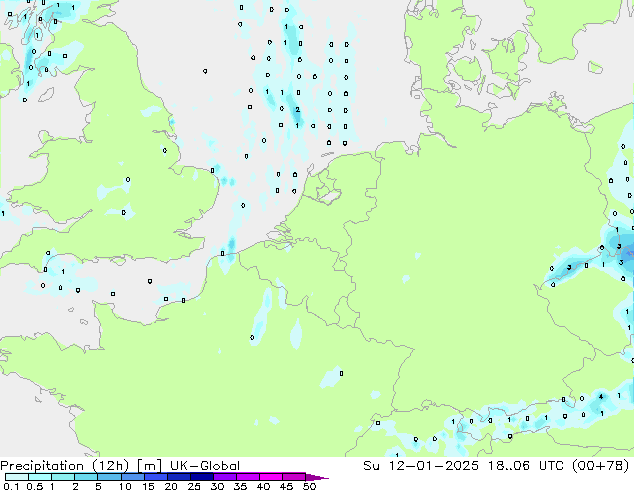Click the 35–40 legend color swatch
This screenshot has width=634, height=490.
247,477
